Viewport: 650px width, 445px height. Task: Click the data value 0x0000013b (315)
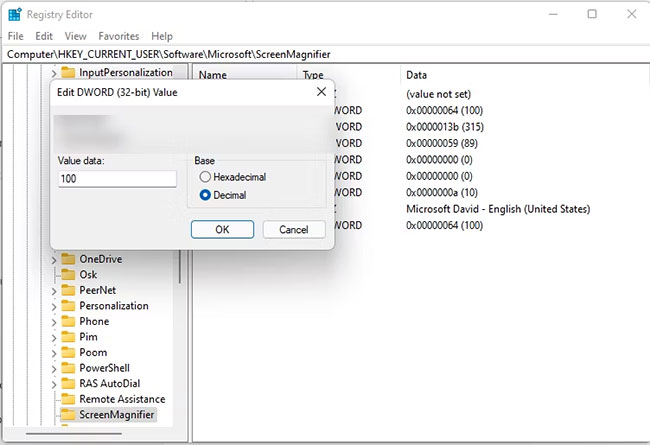pos(445,127)
